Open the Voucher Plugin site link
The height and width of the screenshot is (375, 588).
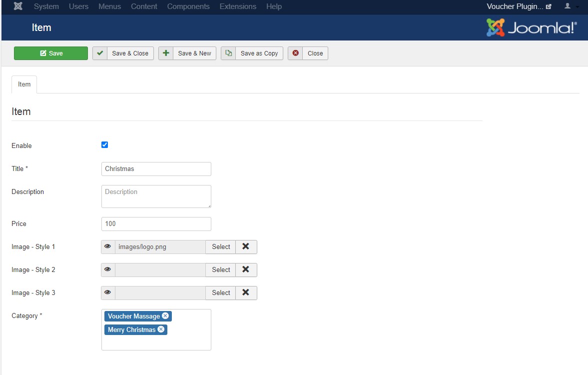tap(519, 6)
